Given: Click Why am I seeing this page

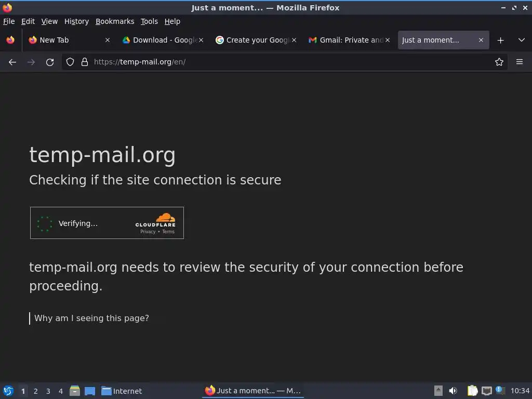Looking at the screenshot, I should coord(91,318).
